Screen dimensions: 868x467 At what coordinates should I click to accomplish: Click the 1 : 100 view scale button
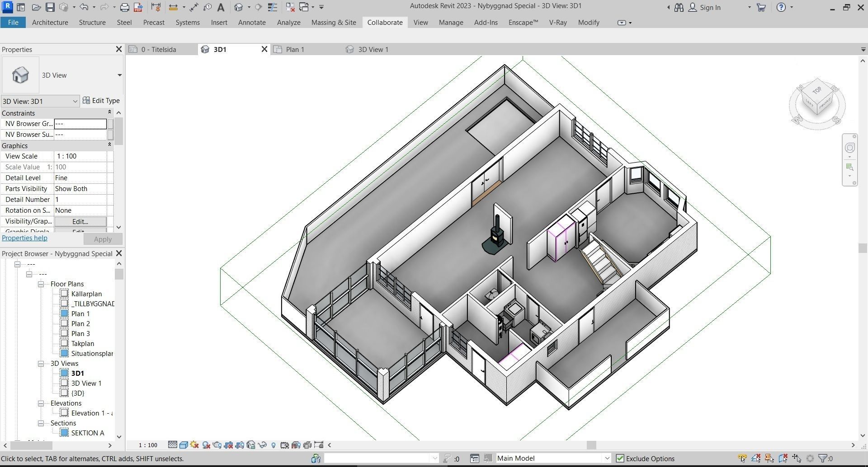pyautogui.click(x=148, y=445)
